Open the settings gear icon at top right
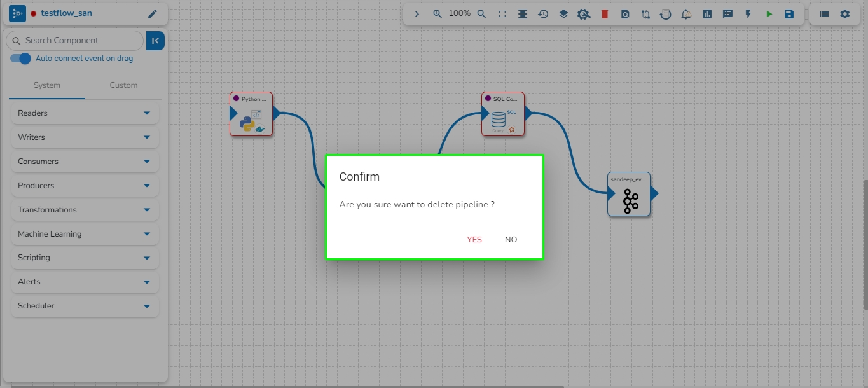This screenshot has height=388, width=868. 844,14
